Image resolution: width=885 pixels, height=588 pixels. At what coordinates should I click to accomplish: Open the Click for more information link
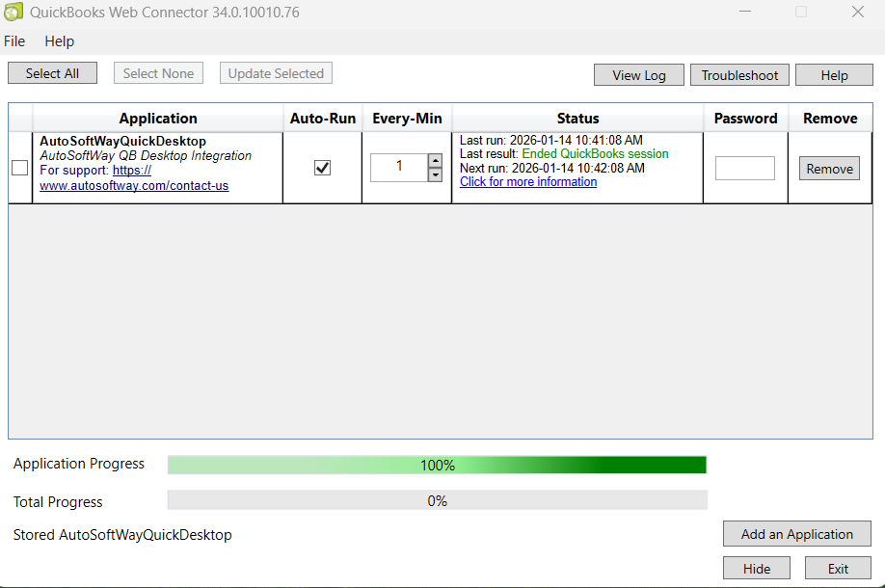pos(528,182)
